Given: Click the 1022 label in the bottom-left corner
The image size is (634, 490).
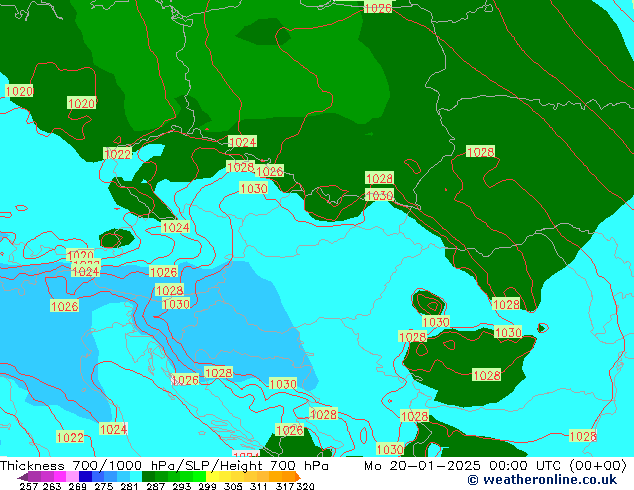Looking at the screenshot, I should (x=70, y=437).
